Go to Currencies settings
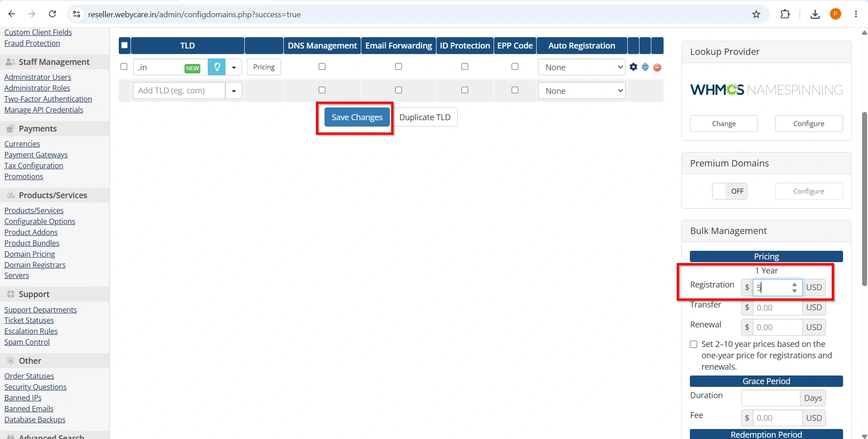This screenshot has width=868, height=439. tap(22, 144)
